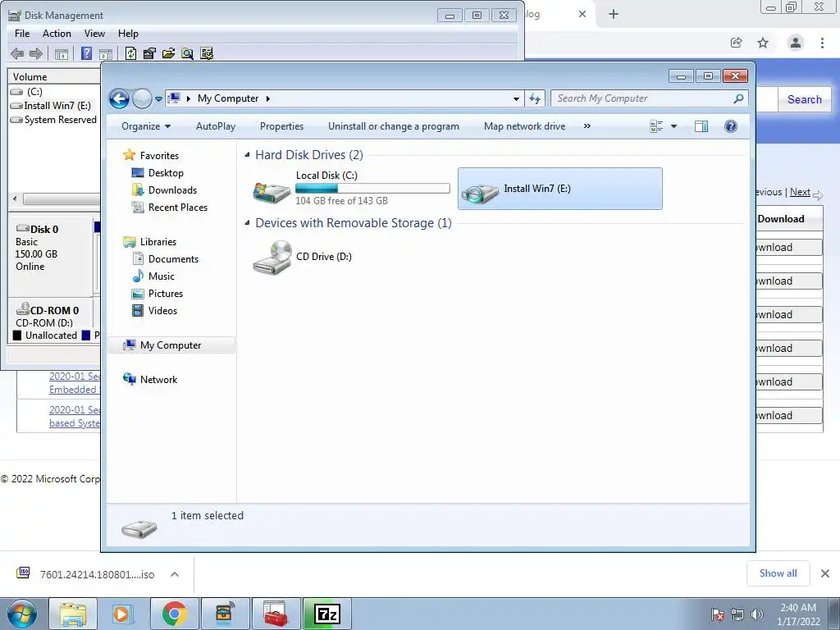Open Explorer help icon
Viewport: 840px width, 630px height.
(730, 126)
